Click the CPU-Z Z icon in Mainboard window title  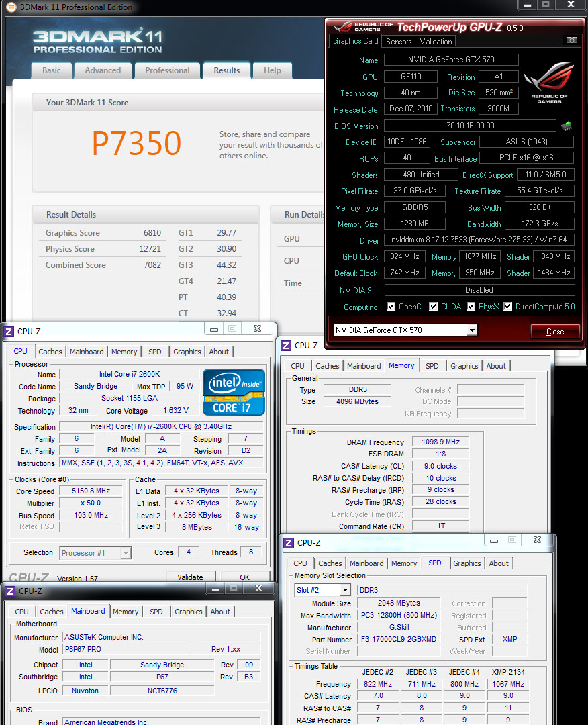(x=9, y=591)
